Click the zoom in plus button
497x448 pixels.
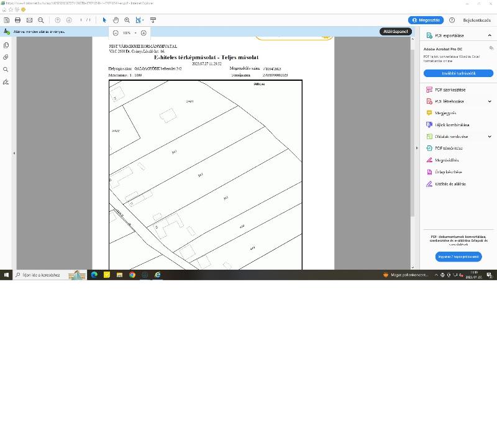(144, 33)
